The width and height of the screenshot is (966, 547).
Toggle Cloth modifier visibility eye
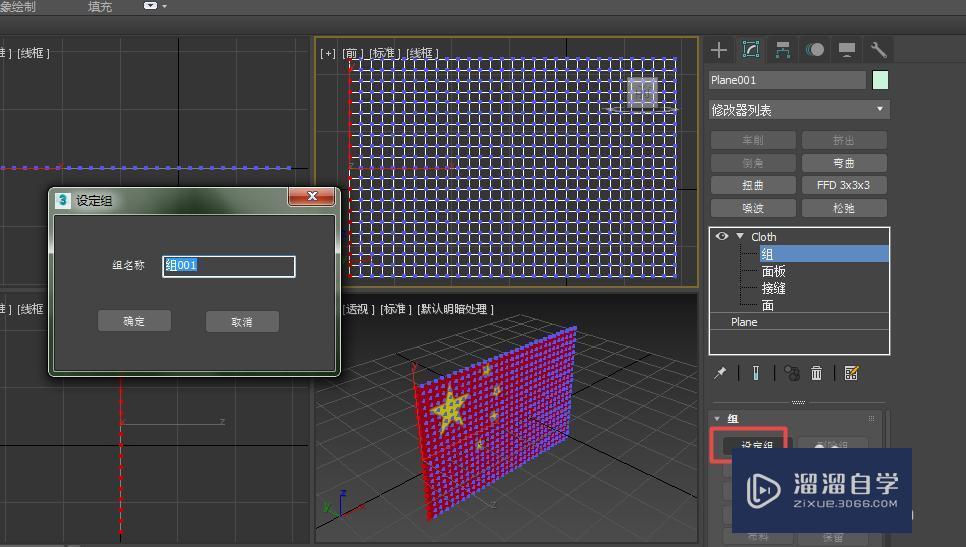click(x=722, y=237)
